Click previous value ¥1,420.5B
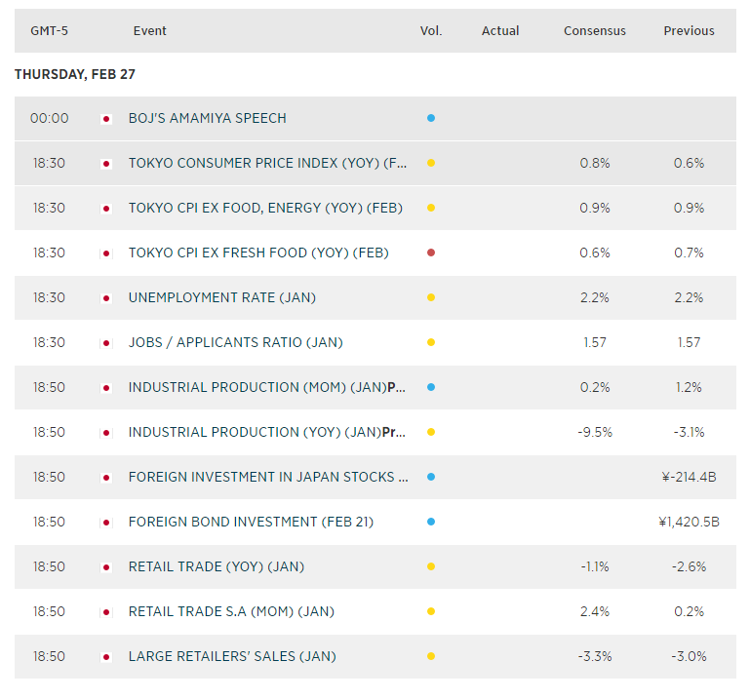The height and width of the screenshot is (700, 750). point(689,522)
